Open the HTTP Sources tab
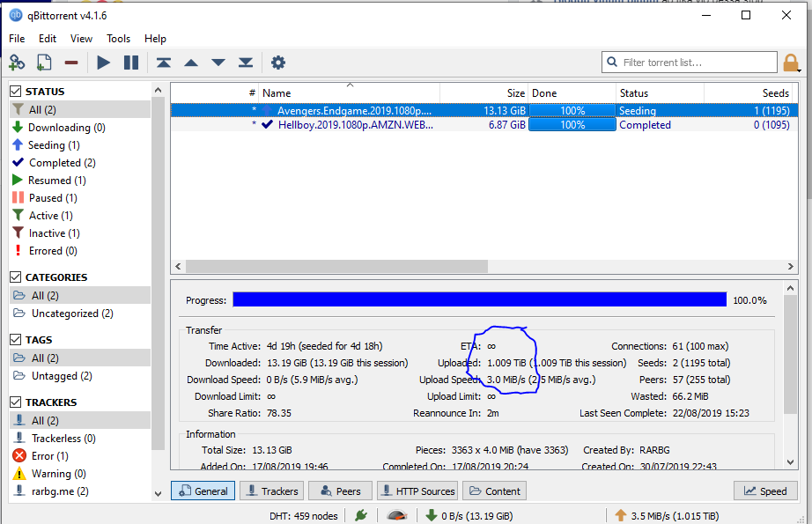This screenshot has width=812, height=524. click(x=416, y=491)
